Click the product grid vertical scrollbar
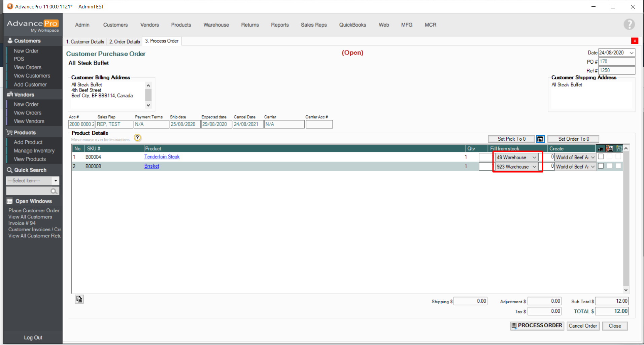The width and height of the screenshot is (644, 345). (x=626, y=219)
